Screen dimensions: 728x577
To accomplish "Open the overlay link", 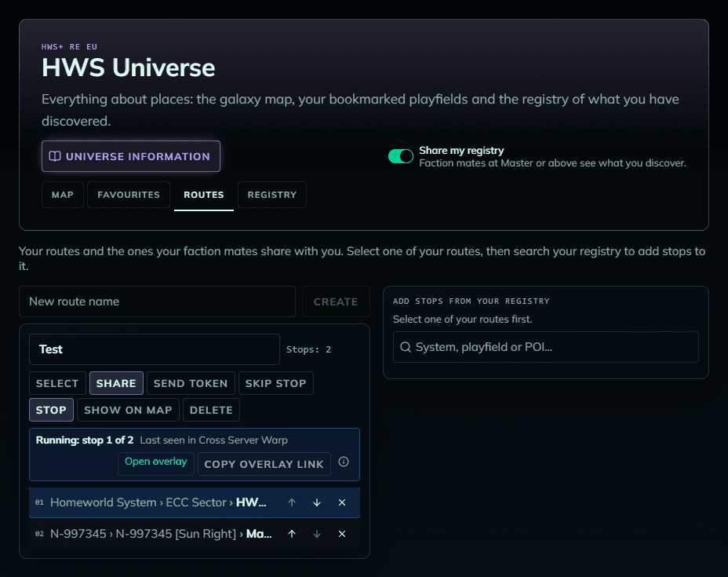I will [156, 462].
